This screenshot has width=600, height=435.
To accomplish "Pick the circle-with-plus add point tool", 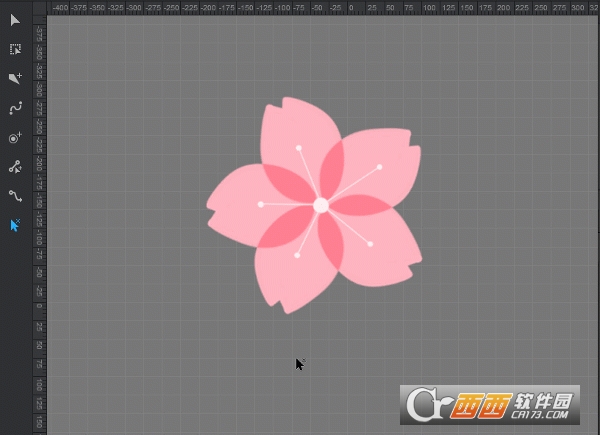I will pos(15,138).
